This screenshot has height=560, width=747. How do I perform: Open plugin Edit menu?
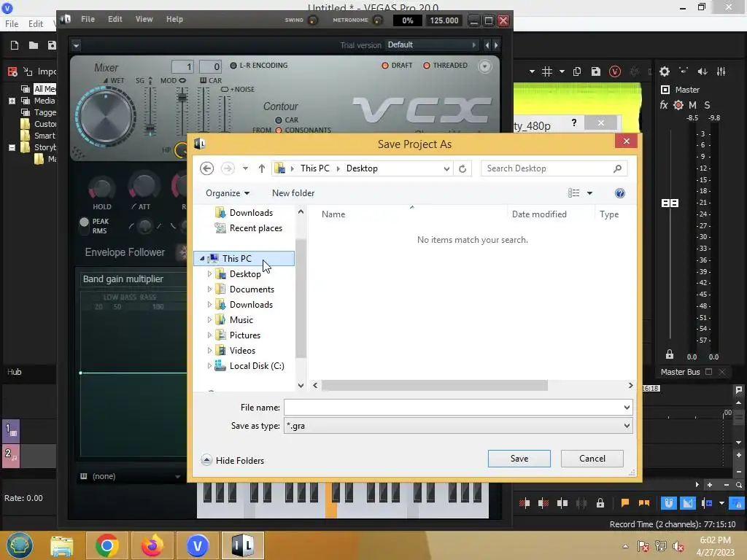point(115,20)
